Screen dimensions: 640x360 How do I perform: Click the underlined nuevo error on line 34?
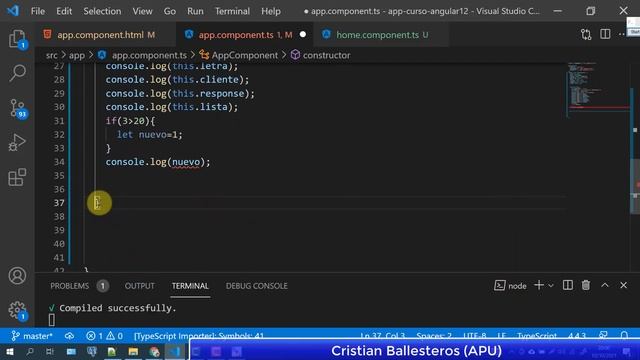coord(186,162)
